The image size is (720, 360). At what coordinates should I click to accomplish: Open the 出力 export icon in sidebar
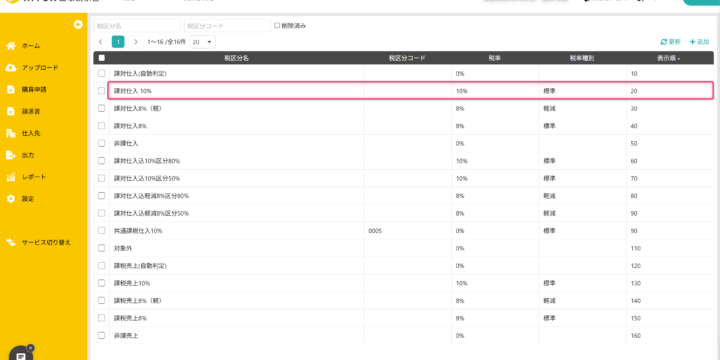[x=11, y=155]
